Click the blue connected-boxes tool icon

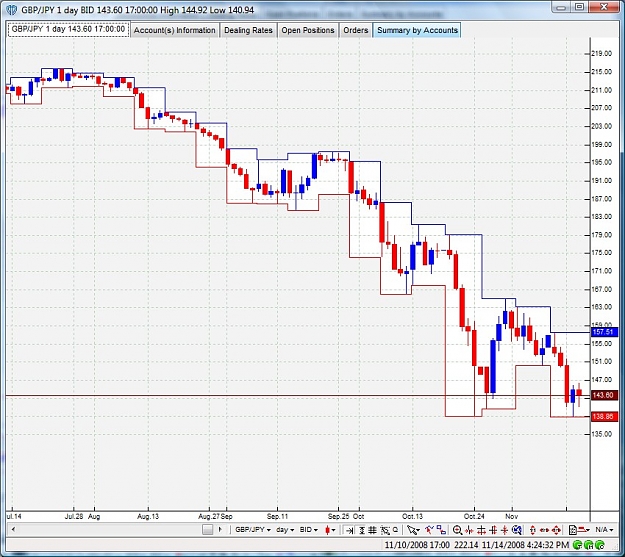pos(441,529)
